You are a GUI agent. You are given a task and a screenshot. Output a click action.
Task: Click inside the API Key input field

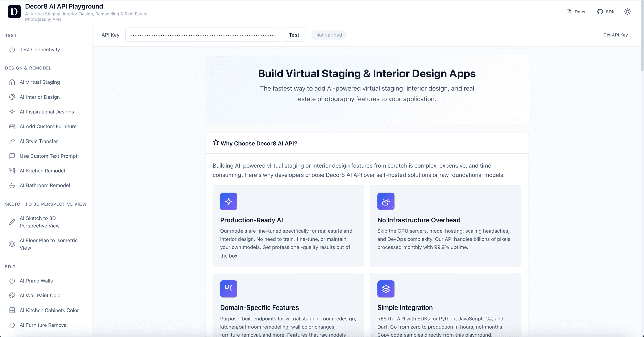click(x=203, y=35)
